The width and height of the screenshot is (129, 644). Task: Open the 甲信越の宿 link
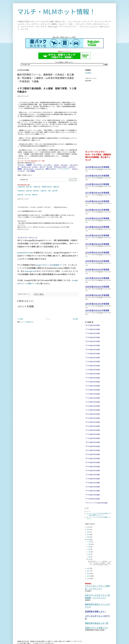21,191
